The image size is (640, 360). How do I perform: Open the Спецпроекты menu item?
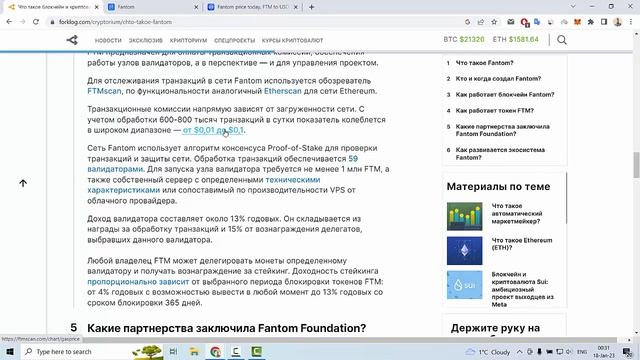[234, 40]
